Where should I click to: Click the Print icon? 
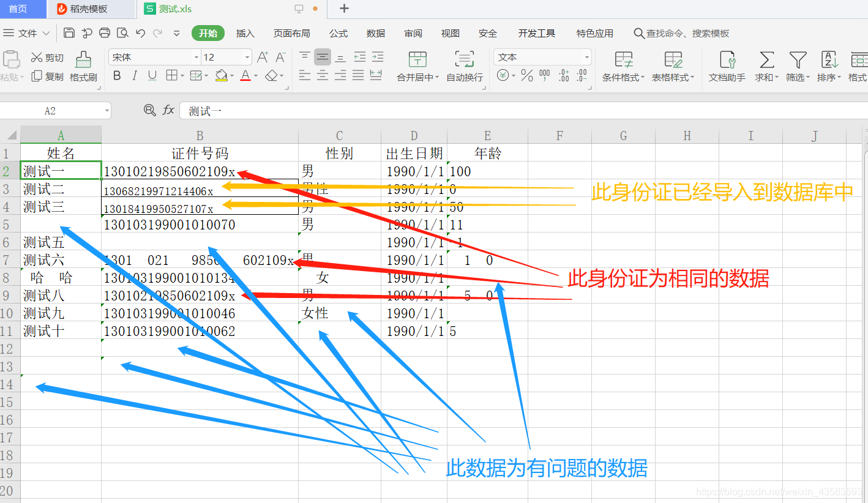coord(105,33)
